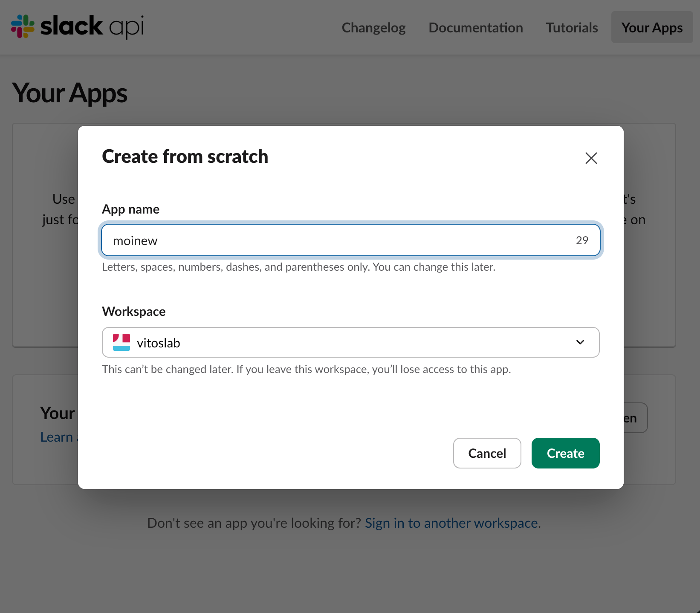Close the Create from scratch dialog
This screenshot has width=700, height=613.
[x=591, y=158]
